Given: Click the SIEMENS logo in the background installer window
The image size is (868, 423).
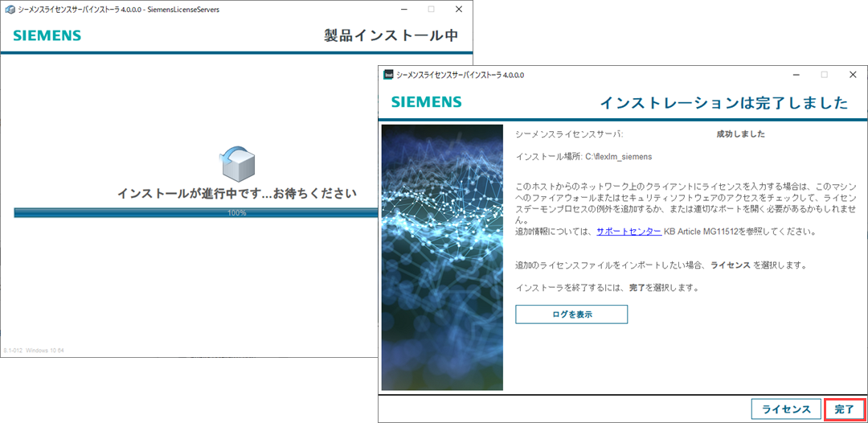Looking at the screenshot, I should pyautogui.click(x=47, y=35).
